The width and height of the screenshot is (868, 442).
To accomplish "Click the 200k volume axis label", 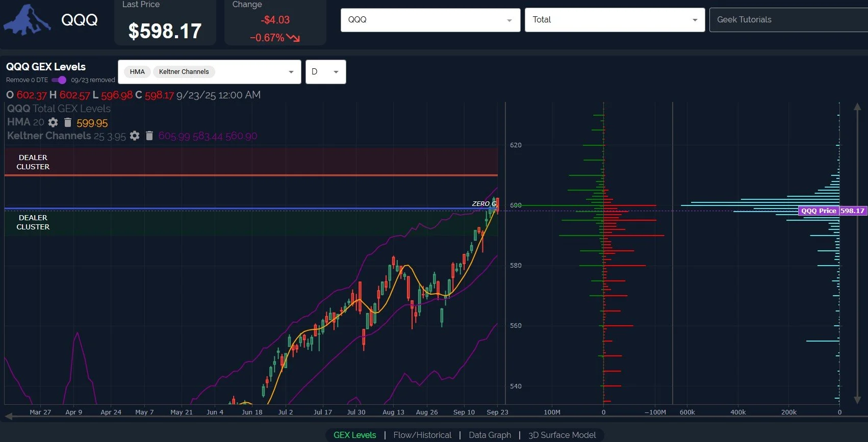I will (789, 412).
